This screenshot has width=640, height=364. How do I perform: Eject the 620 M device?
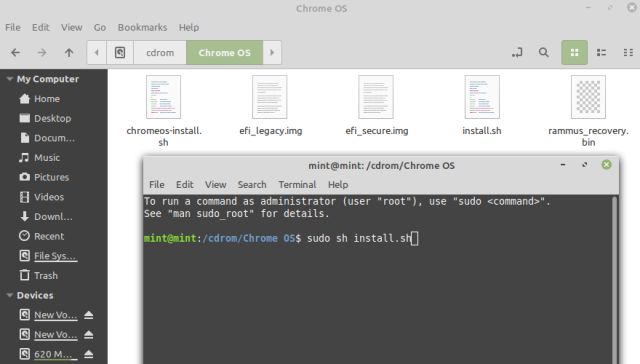click(x=89, y=354)
